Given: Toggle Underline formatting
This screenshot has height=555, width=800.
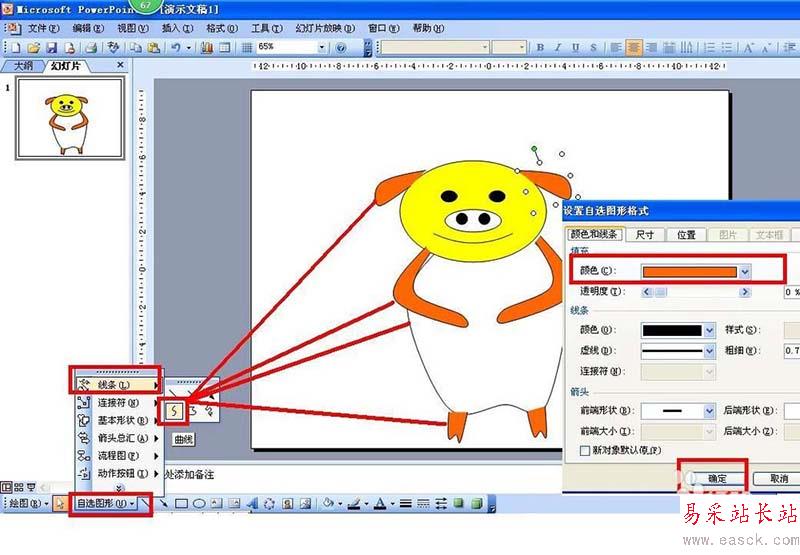Looking at the screenshot, I should (576, 47).
